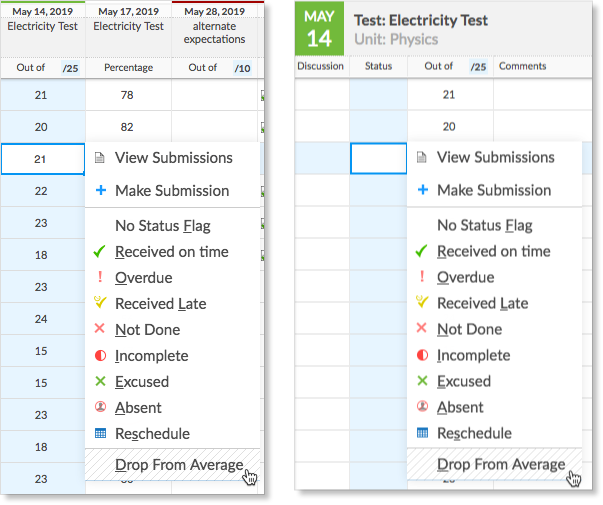603x505 pixels.
Task: Click Absent person icon in left menu
Action: pos(100,407)
